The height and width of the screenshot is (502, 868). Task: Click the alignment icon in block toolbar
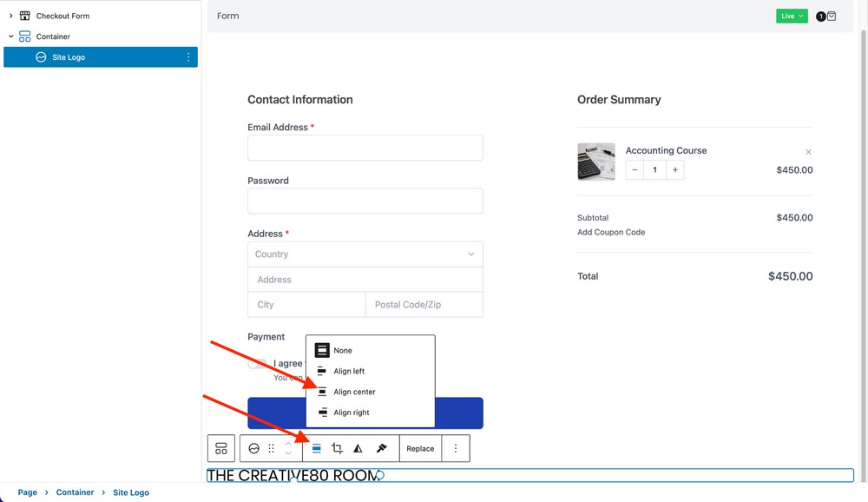(316, 449)
